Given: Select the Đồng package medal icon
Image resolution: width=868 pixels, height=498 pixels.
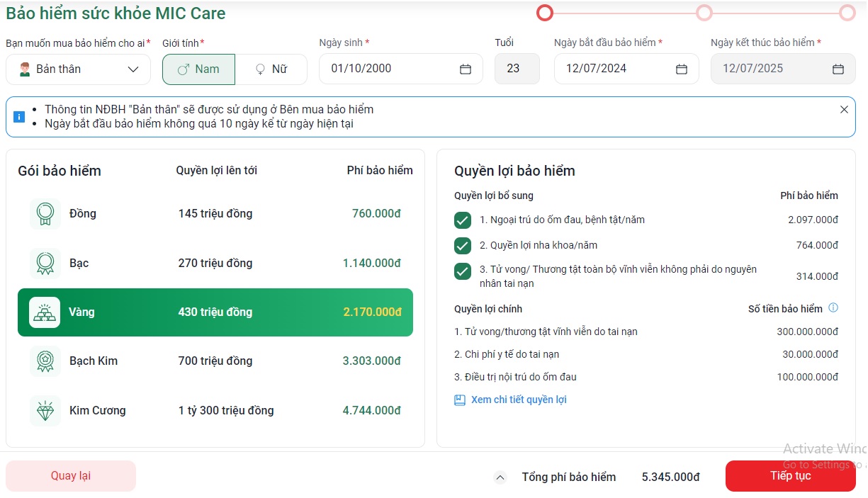Looking at the screenshot, I should (x=45, y=214).
